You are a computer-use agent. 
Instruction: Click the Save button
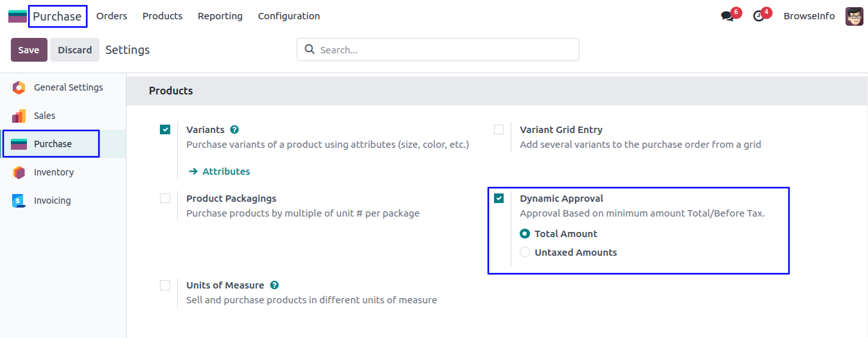click(29, 50)
